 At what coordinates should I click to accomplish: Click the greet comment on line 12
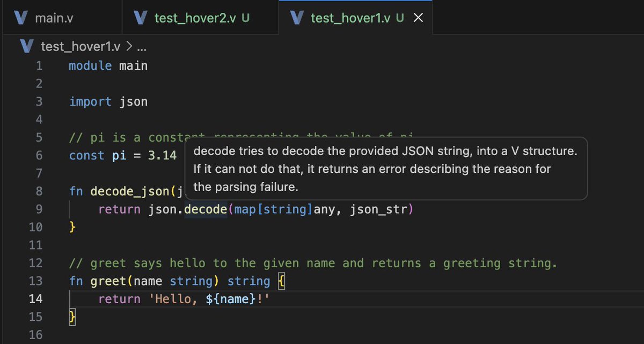click(313, 264)
